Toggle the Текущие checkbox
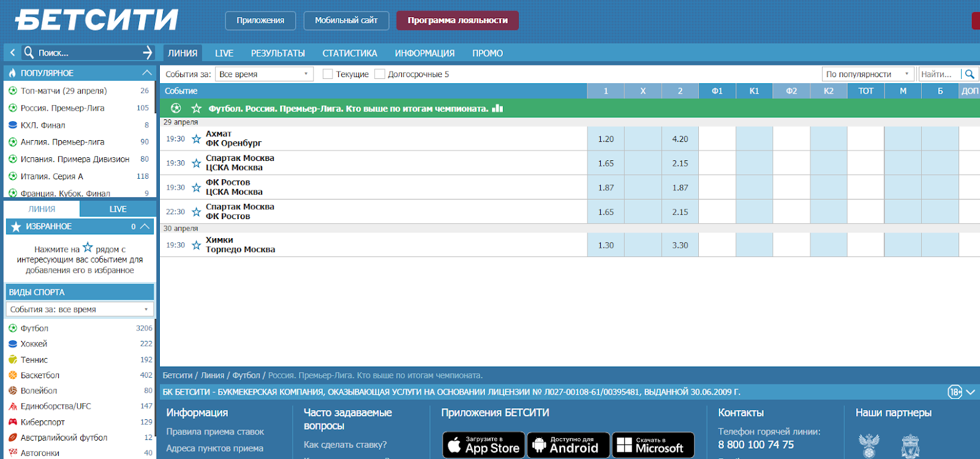Viewport: 980px width, 459px height. (328, 74)
